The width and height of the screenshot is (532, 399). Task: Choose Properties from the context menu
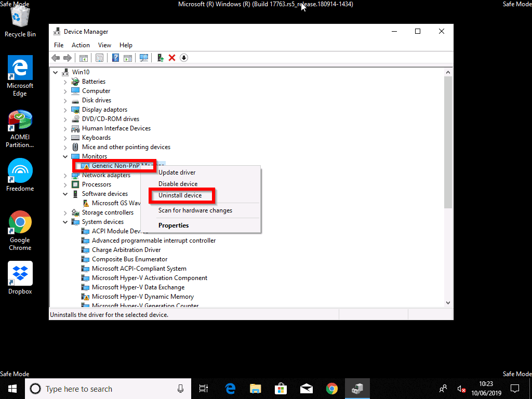(201, 225)
